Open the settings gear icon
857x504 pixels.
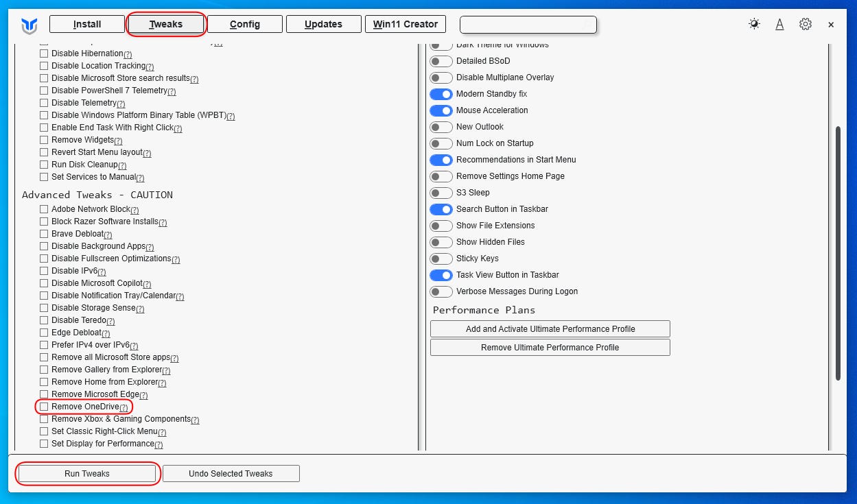click(806, 24)
